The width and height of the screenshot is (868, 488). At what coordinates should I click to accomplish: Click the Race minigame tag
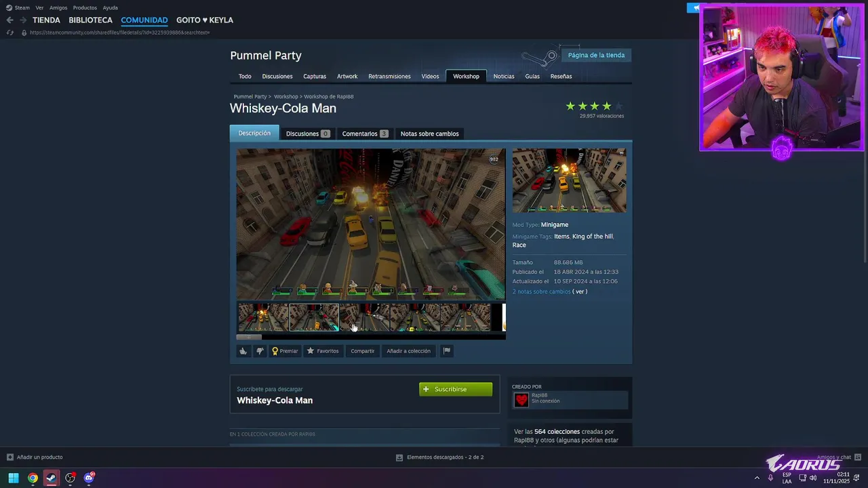coord(519,245)
